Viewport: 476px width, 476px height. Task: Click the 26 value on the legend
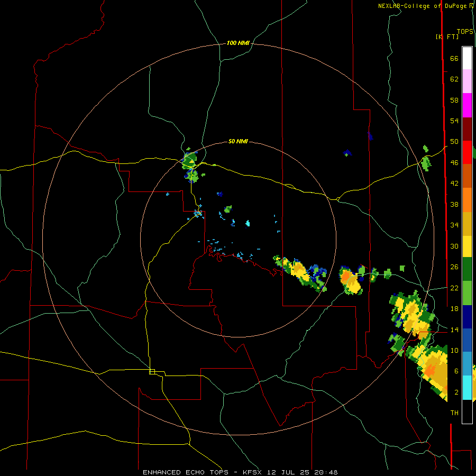pyautogui.click(x=454, y=267)
